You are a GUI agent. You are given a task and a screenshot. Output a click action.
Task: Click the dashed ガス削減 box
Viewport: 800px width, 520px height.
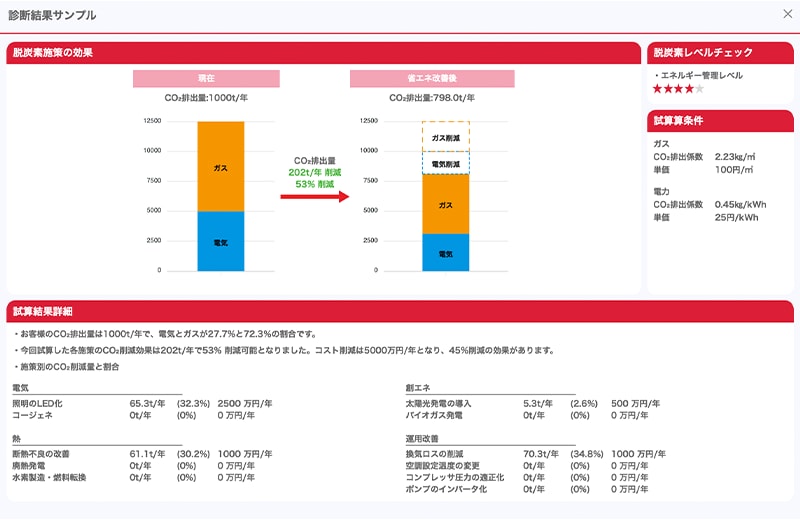445,137
